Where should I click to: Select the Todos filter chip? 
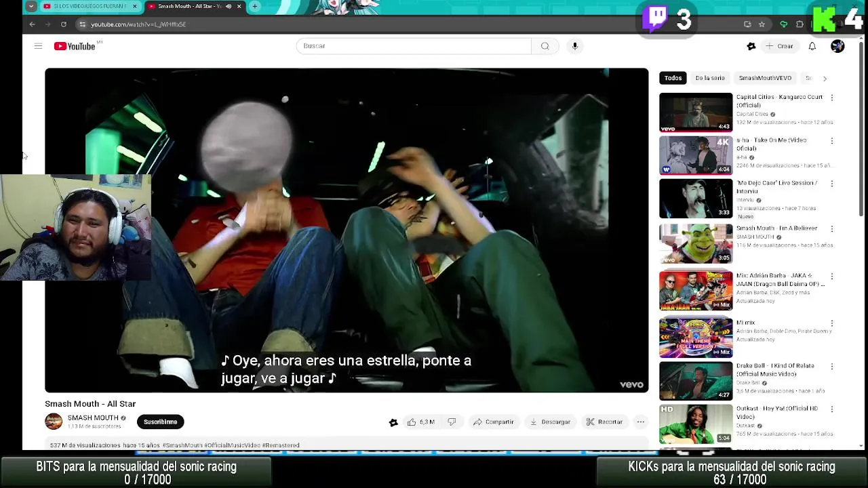[673, 78]
